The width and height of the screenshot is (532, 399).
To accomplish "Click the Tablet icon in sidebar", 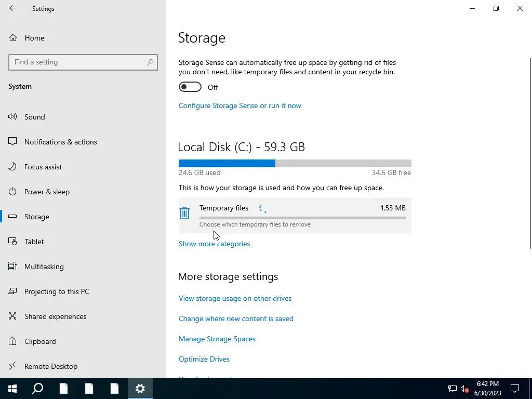I will click(x=12, y=241).
